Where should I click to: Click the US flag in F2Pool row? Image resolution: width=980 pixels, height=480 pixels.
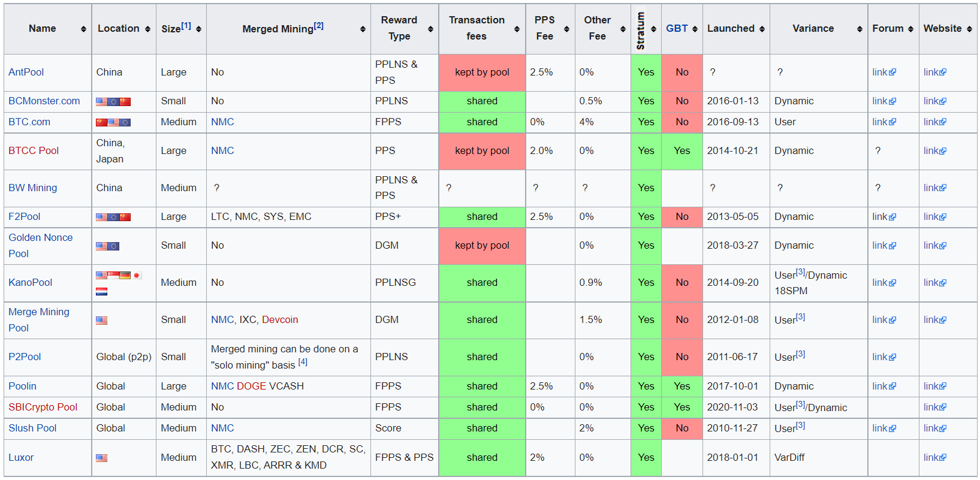pos(102,218)
